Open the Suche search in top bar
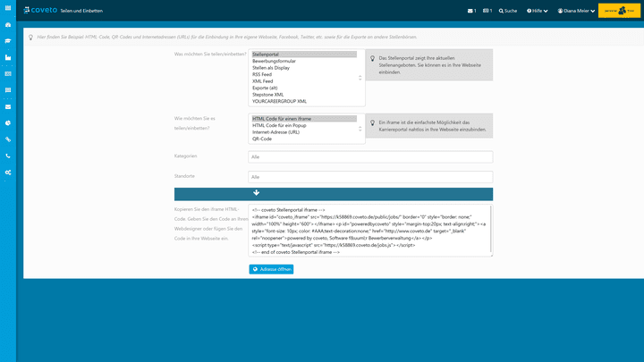 pos(508,11)
